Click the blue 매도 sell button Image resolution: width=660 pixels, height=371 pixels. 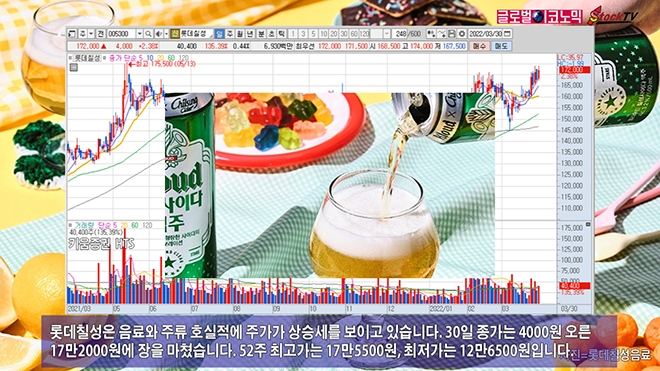pyautogui.click(x=501, y=46)
